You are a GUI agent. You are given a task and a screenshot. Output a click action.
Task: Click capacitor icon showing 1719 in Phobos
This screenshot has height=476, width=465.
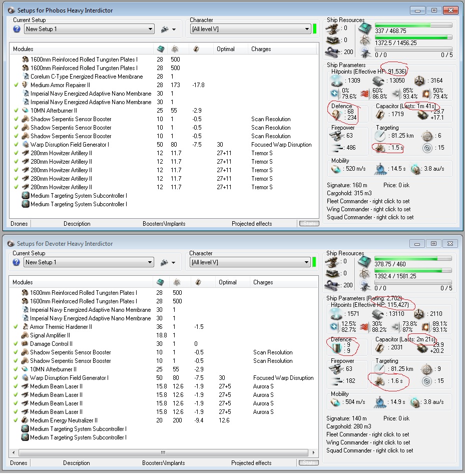pyautogui.click(x=380, y=115)
